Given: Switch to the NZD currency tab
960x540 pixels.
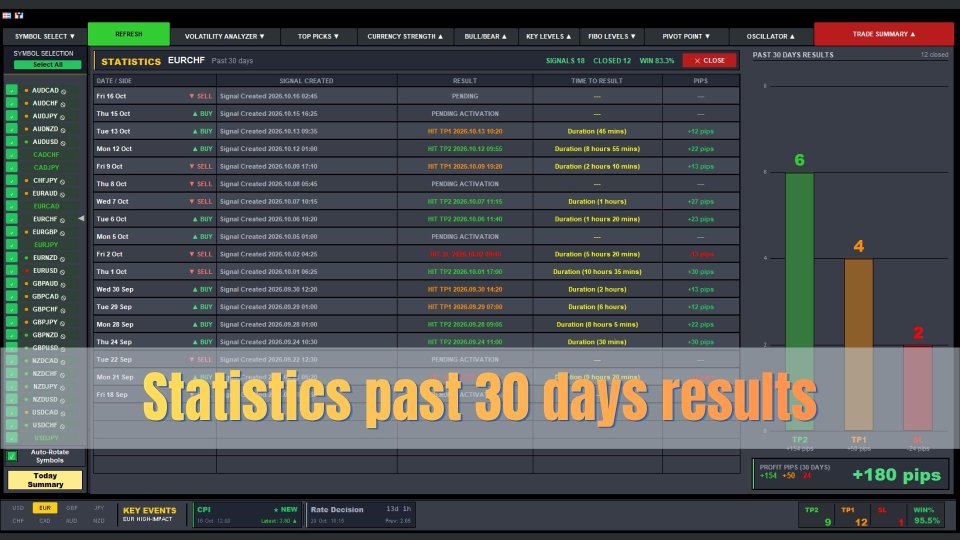Looking at the screenshot, I should pyautogui.click(x=99, y=520).
